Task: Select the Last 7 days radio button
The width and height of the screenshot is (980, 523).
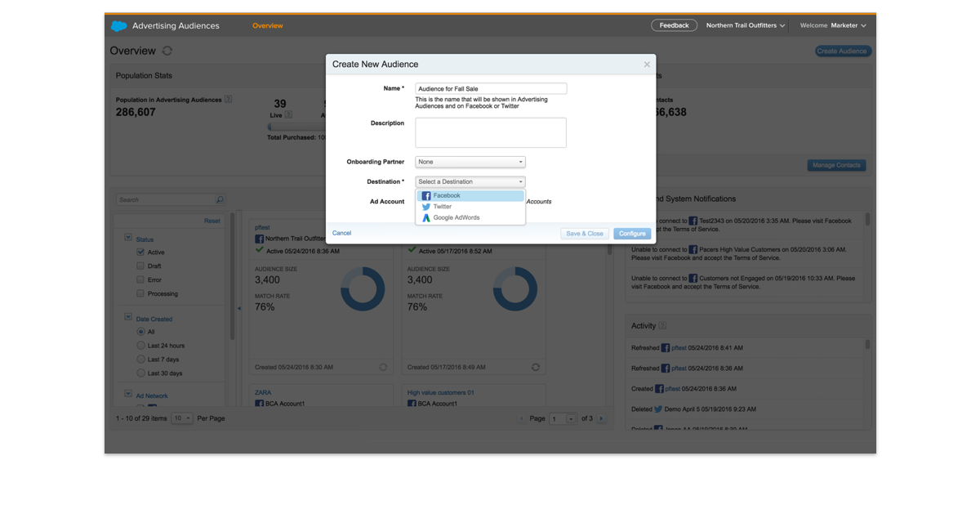Action: tap(140, 360)
